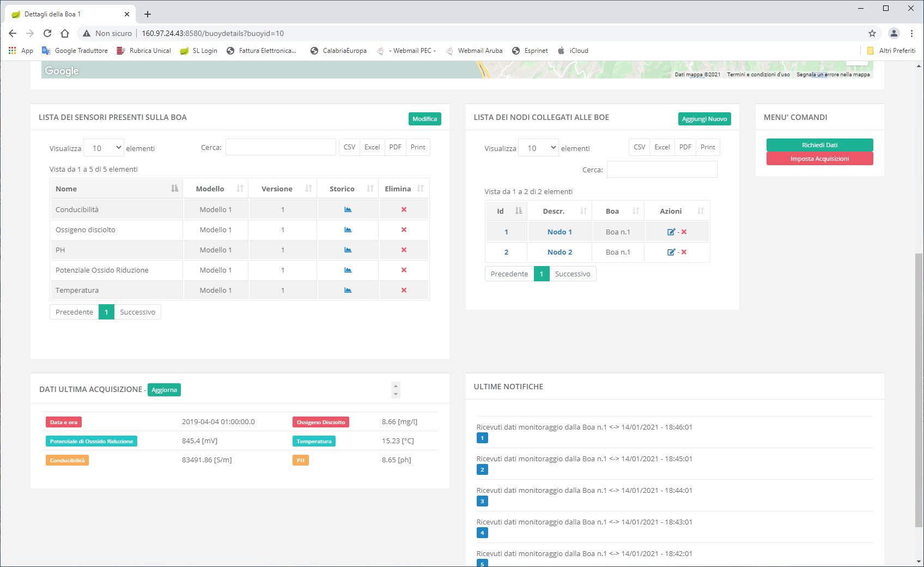Reload the page in browser
Viewport: 924px width, 567px height.
[x=47, y=33]
